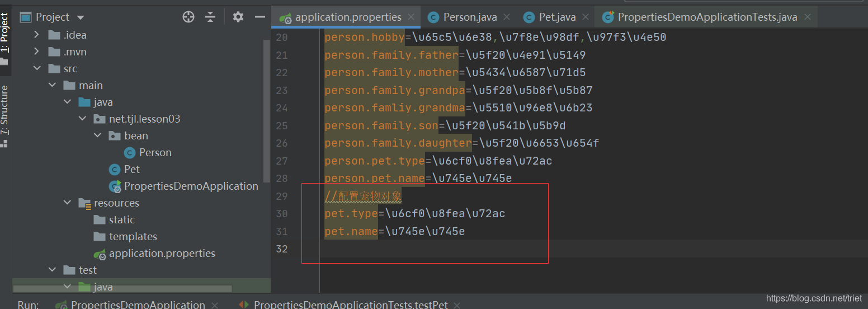The image size is (868, 309).
Task: Select the net.tjl.lesson03 package icon
Action: click(x=100, y=119)
